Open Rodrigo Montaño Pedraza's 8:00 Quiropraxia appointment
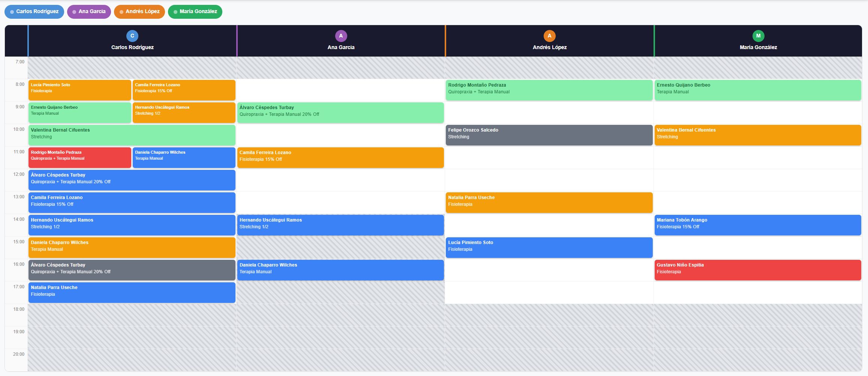The width and height of the screenshot is (868, 376). [549, 90]
